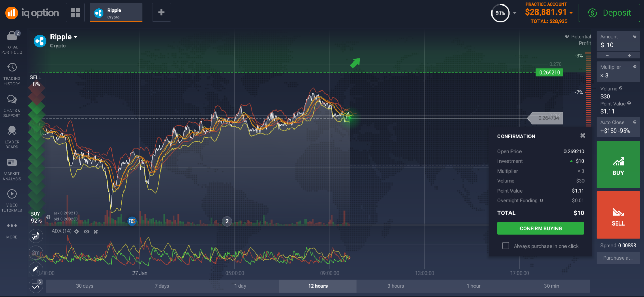Select the Ripple Crypto tab
The width and height of the screenshot is (644, 297).
(x=116, y=13)
